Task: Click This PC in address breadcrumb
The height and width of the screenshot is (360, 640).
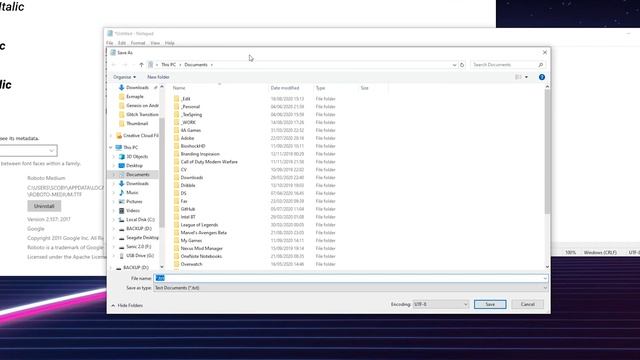Action: tap(168, 65)
